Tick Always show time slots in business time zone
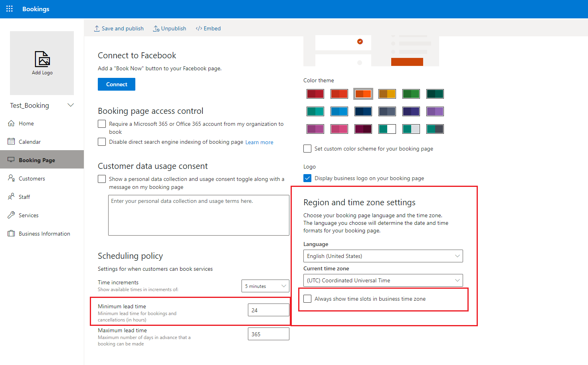Viewport: 588px width, 365px height. [x=307, y=299]
